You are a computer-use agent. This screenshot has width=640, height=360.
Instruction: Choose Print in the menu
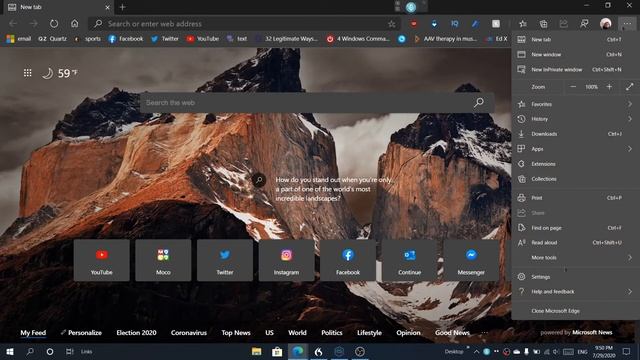576,198
